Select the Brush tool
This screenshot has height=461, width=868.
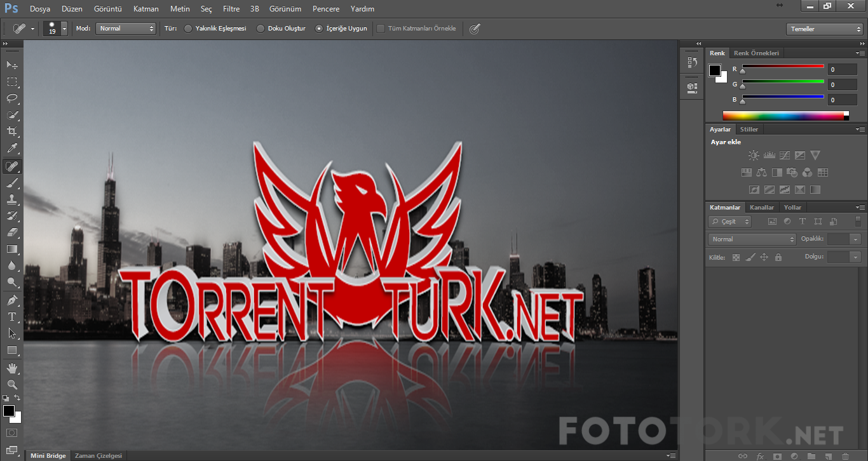pos(12,183)
